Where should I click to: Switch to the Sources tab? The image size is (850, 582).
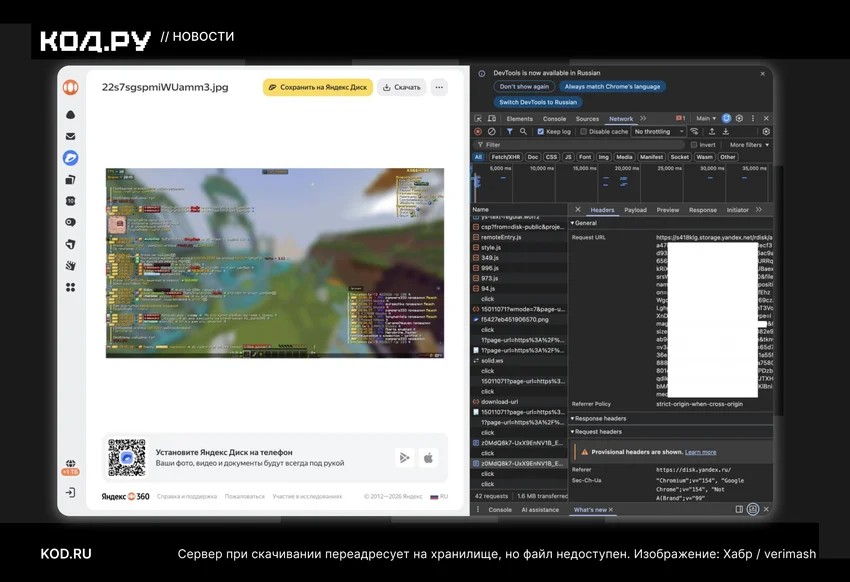coord(587,119)
